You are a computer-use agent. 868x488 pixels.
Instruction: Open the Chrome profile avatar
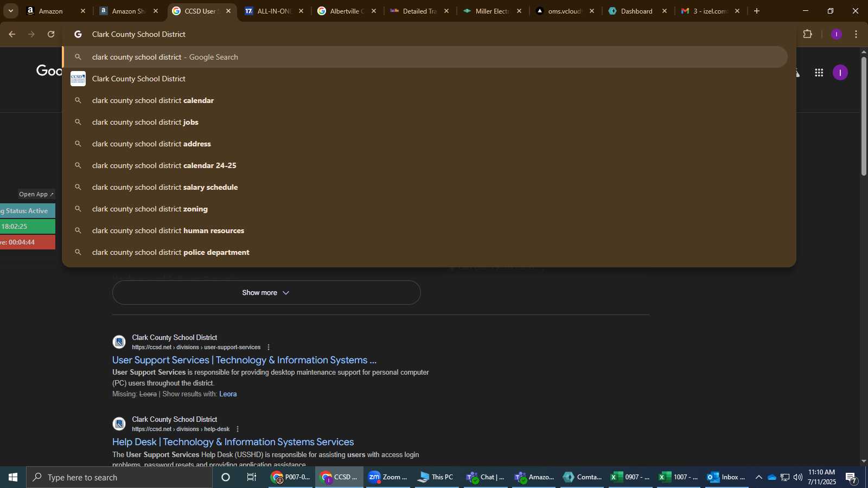[837, 34]
